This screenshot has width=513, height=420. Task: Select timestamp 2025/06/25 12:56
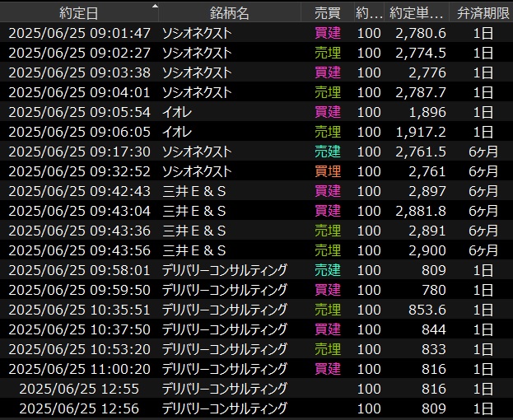coord(79,408)
